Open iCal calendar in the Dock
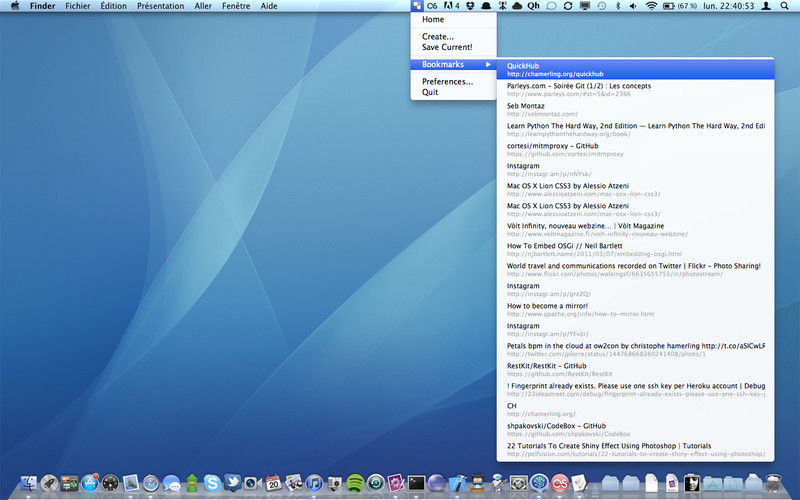Image resolution: width=800 pixels, height=500 pixels. point(273,483)
